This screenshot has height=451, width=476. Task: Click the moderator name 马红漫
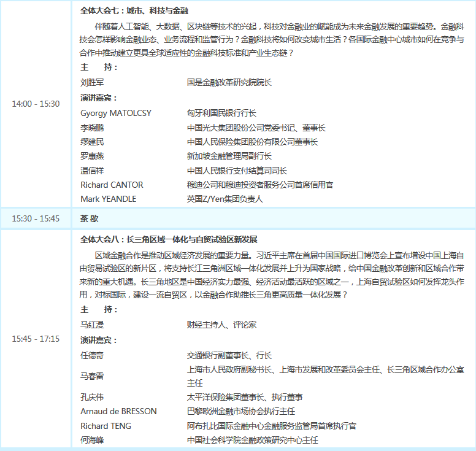pos(92,325)
